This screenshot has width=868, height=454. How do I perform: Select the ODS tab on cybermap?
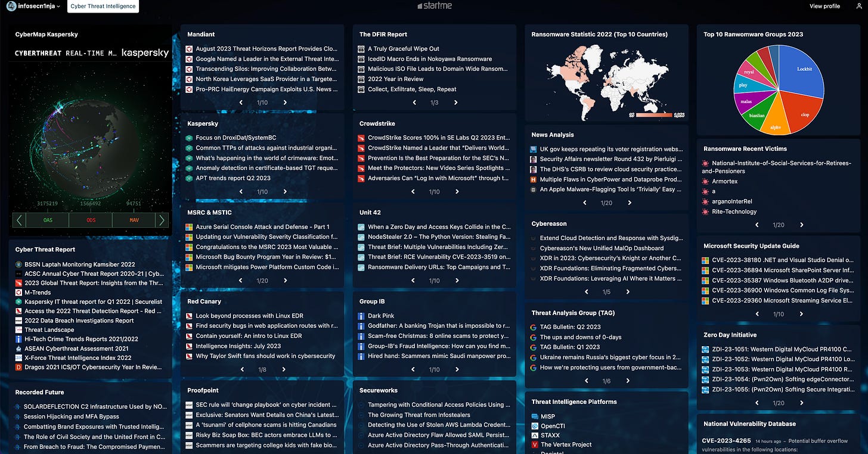91,220
